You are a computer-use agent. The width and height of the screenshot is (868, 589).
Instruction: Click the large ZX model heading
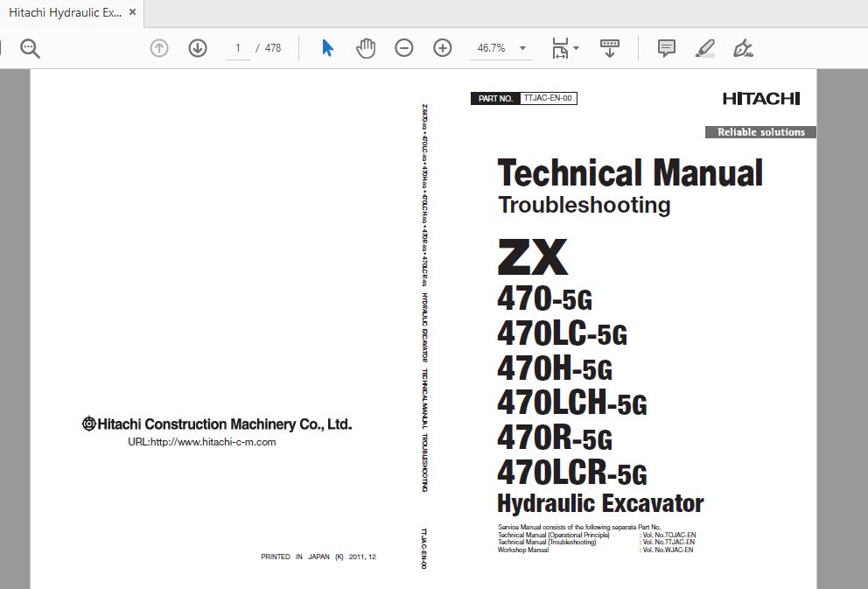pos(533,256)
